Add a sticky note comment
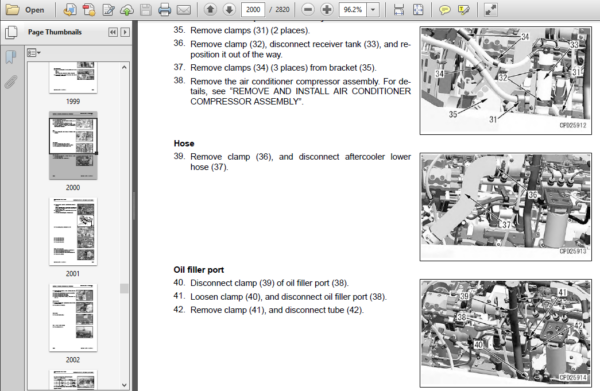This screenshot has width=600, height=391. click(445, 10)
